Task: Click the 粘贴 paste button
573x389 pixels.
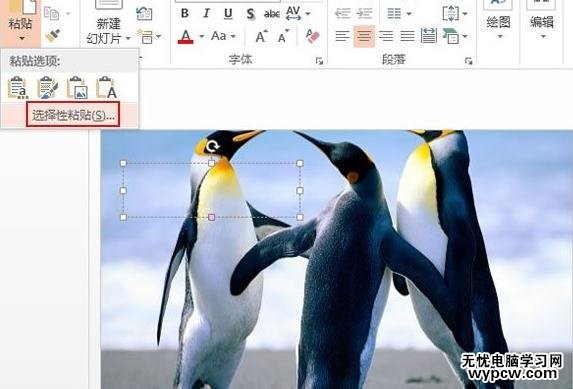Action: click(20, 23)
